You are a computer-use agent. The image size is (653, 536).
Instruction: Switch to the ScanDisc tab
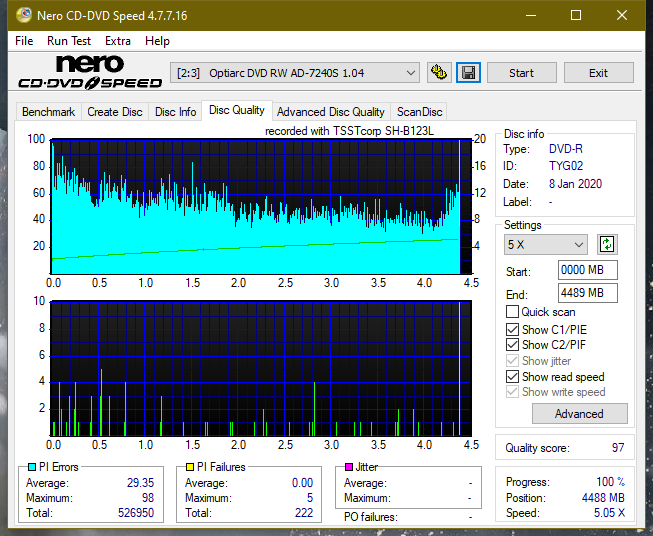419,112
